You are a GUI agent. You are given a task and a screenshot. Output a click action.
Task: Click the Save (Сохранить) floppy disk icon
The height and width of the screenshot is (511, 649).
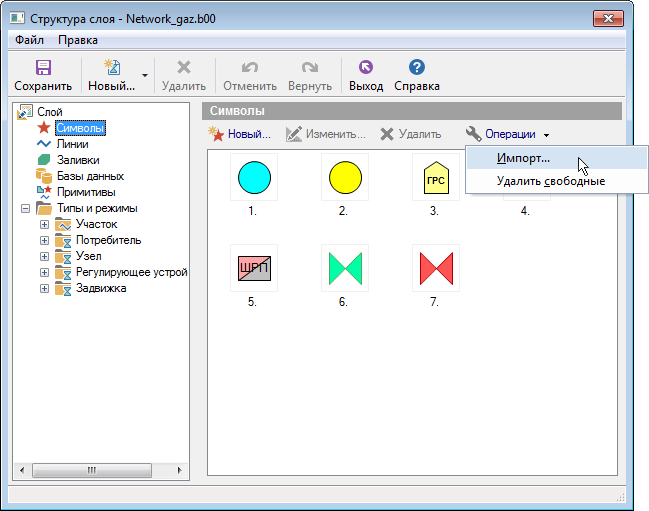43,68
